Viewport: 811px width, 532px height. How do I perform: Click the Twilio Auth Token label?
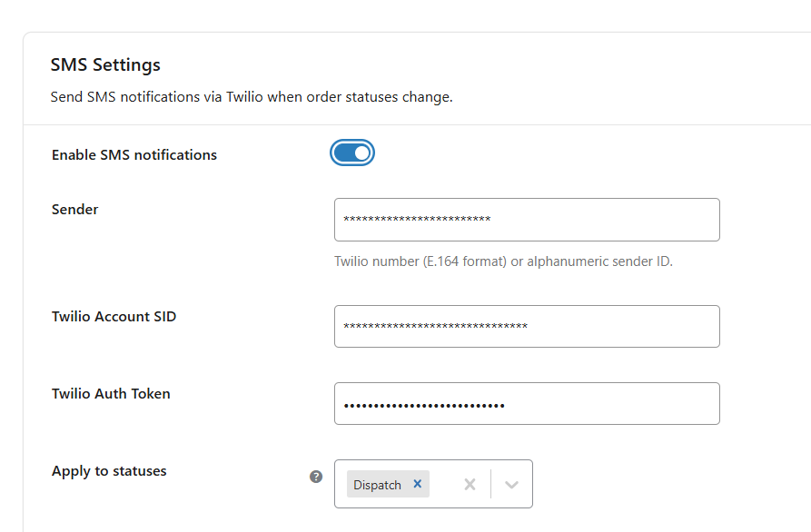coord(111,394)
